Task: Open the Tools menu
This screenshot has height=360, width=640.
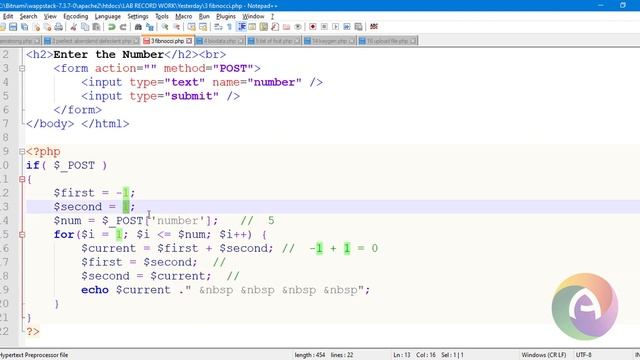Action: pyautogui.click(x=162, y=16)
